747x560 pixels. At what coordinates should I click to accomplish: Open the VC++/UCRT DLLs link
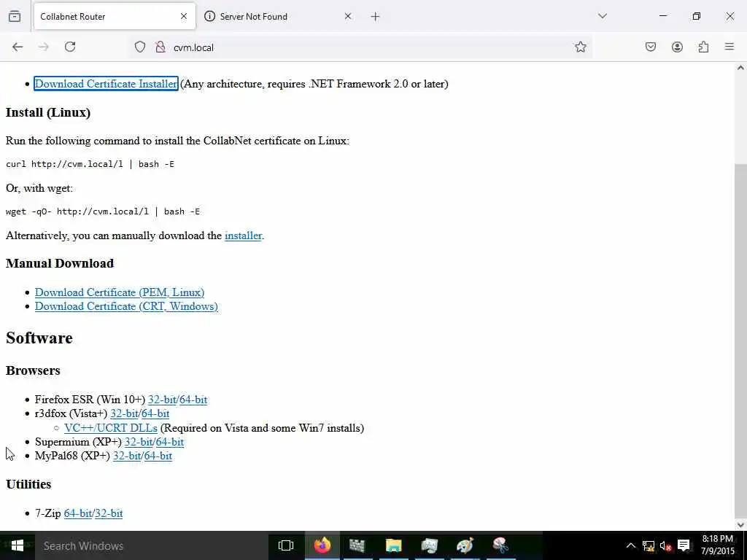[x=111, y=427]
